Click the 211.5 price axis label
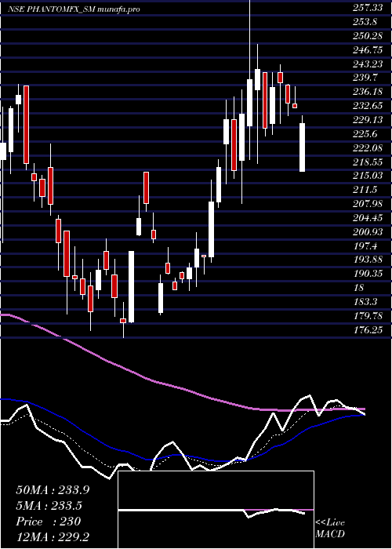 365,190
